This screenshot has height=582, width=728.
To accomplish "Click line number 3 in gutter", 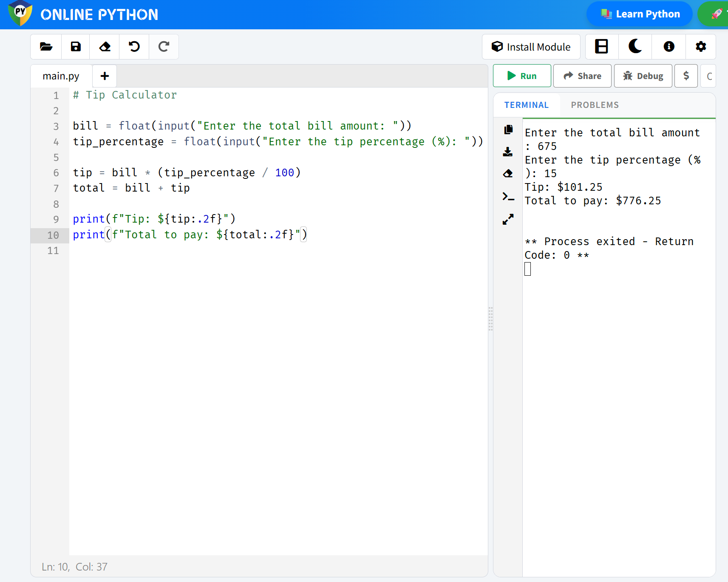I will 56,126.
